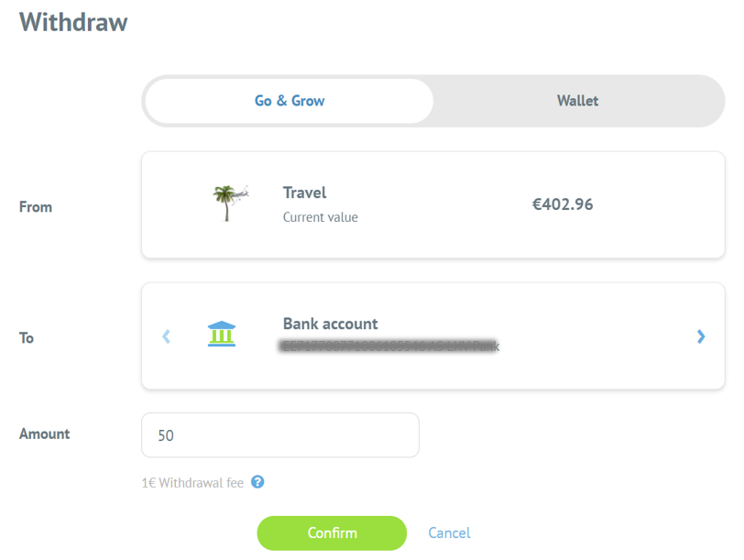Click the From label
This screenshot has width=744, height=560.
36,207
